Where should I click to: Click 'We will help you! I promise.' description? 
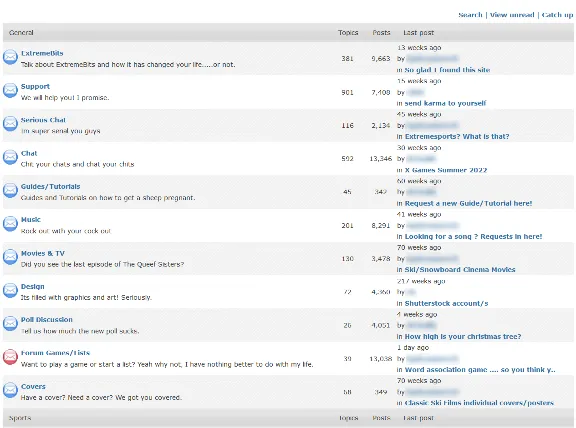click(65, 98)
